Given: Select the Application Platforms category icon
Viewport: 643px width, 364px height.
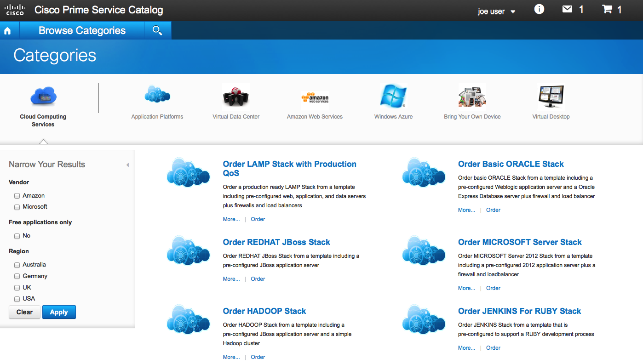Looking at the screenshot, I should [x=157, y=97].
